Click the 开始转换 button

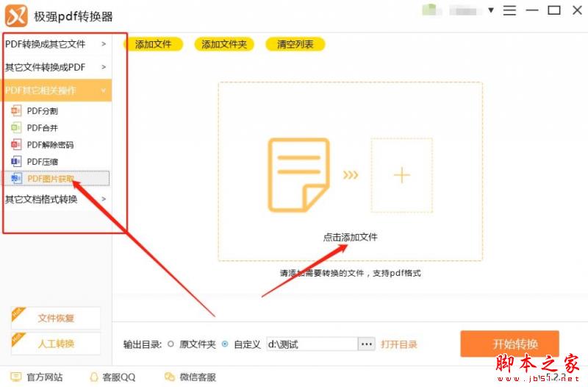pyautogui.click(x=509, y=344)
